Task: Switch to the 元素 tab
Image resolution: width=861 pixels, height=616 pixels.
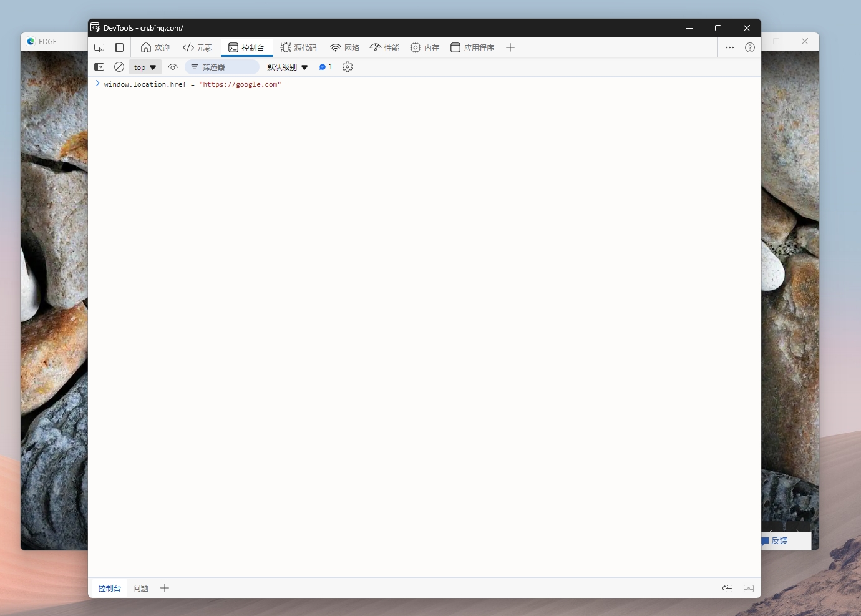Action: [197, 47]
